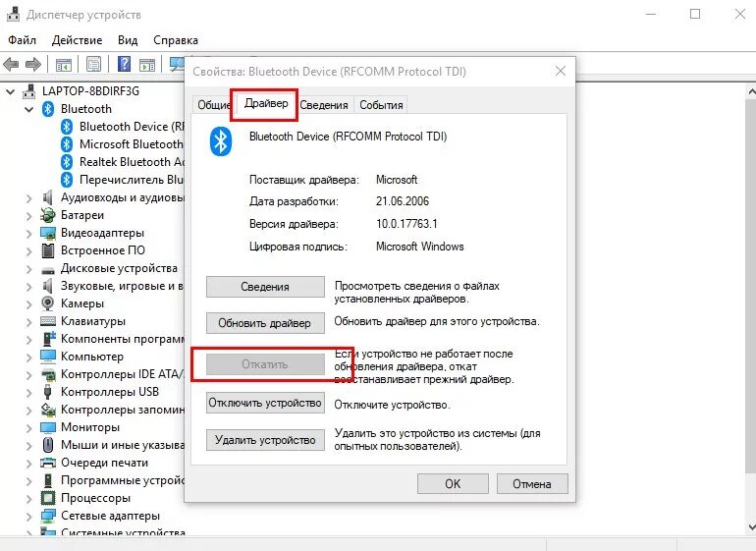Open the Properties toolbar icon

(93, 64)
